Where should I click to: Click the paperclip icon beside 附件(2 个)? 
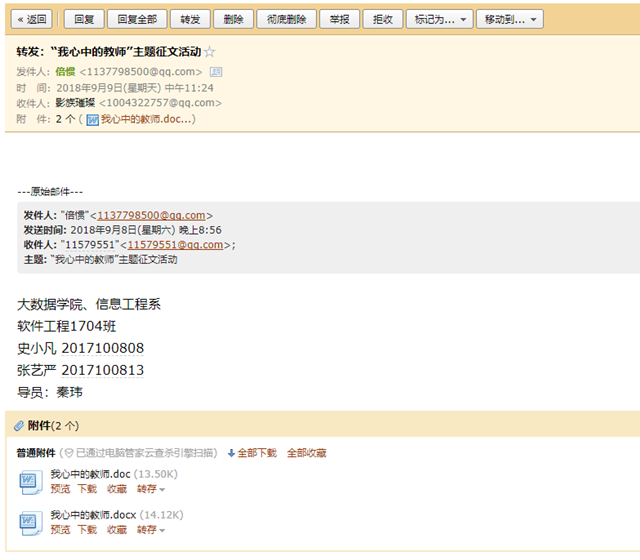click(19, 426)
